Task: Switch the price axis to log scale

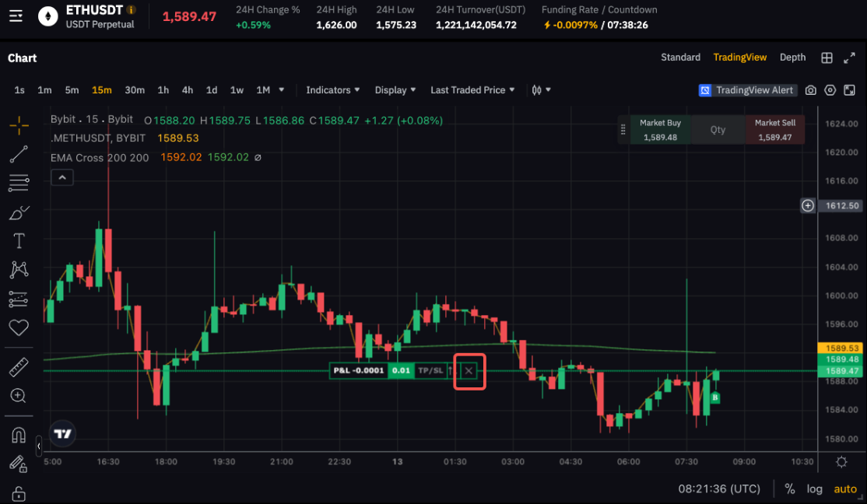Action: click(814, 488)
